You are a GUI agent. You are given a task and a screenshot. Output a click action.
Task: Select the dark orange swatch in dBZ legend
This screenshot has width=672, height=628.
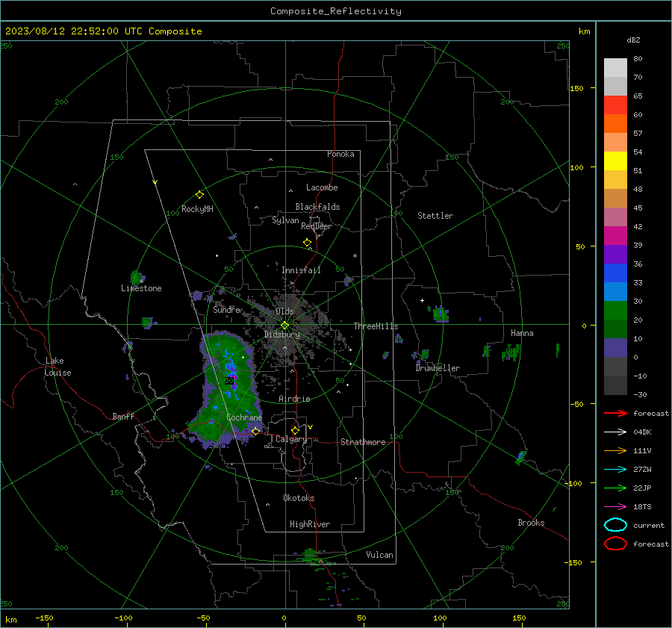[615, 123]
